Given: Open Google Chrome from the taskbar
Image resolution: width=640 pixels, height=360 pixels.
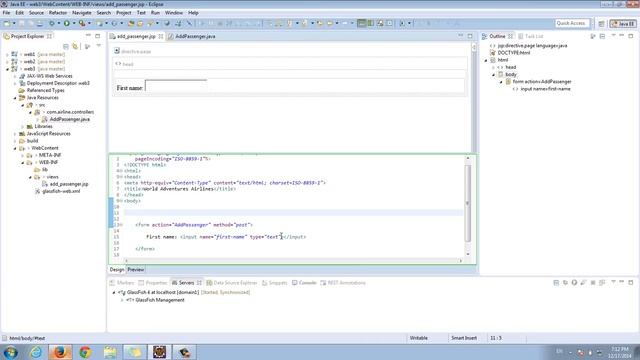Looking at the screenshot, I should pyautogui.click(x=85, y=352).
